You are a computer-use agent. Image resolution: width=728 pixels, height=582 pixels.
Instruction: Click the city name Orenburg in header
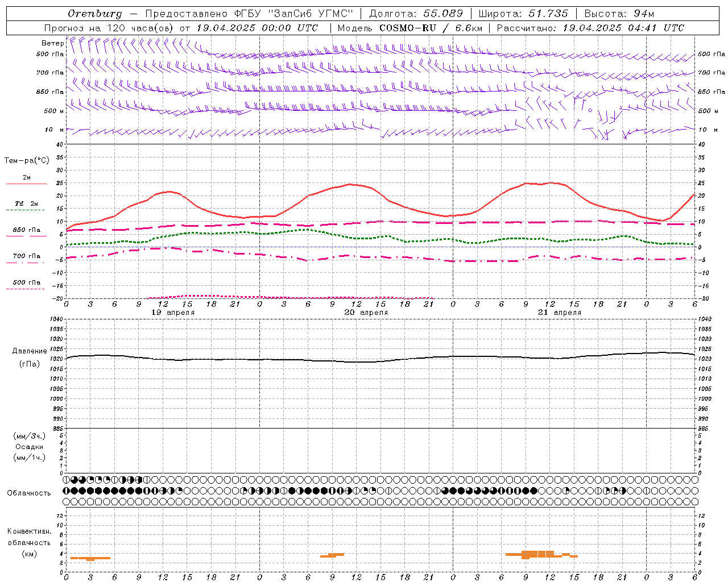(x=94, y=14)
